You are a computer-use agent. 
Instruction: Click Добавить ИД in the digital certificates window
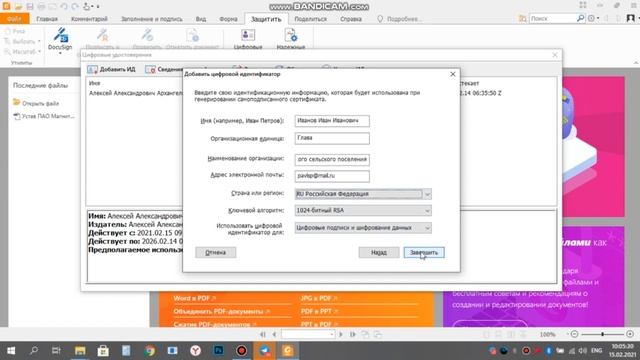pyautogui.click(x=111, y=69)
